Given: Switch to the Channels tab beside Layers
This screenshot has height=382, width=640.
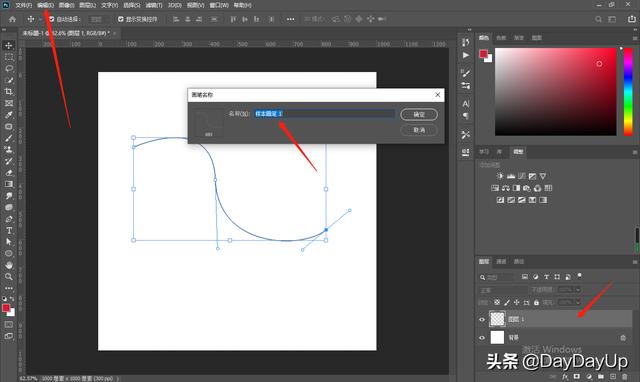Looking at the screenshot, I should pos(501,262).
